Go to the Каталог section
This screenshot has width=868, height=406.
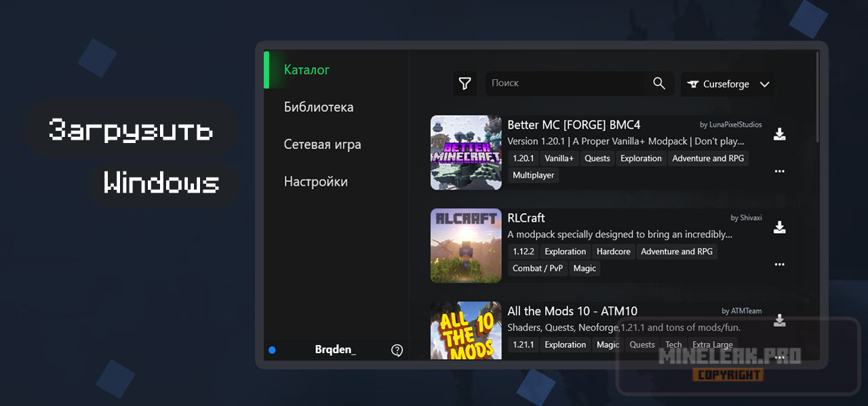307,70
